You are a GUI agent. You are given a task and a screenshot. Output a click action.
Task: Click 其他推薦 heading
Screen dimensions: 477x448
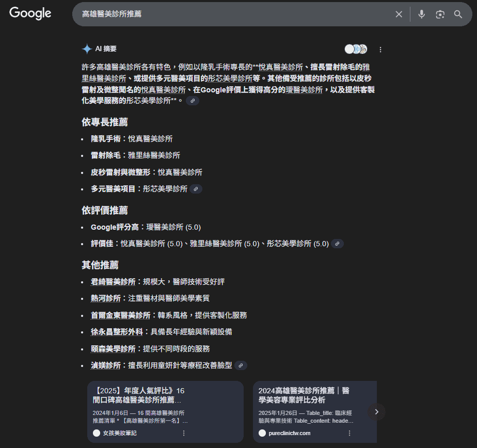(100, 265)
